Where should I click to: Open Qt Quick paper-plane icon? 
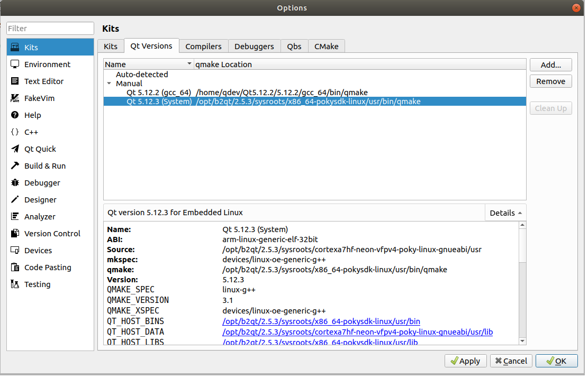coord(15,149)
